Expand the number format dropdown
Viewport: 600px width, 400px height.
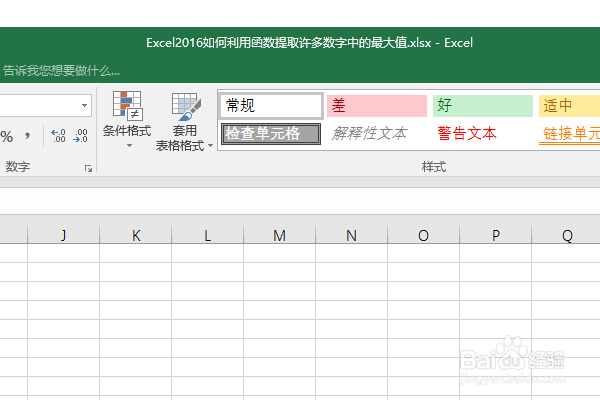pos(85,105)
